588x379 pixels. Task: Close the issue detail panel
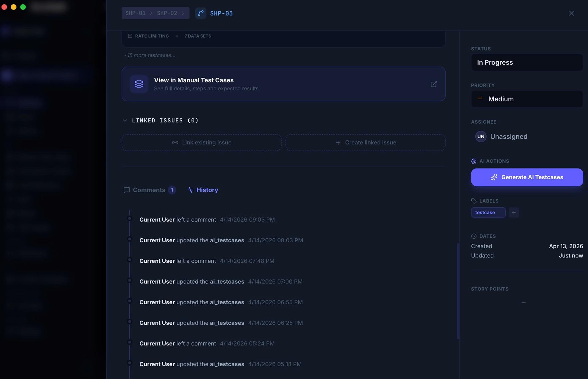[x=571, y=13]
